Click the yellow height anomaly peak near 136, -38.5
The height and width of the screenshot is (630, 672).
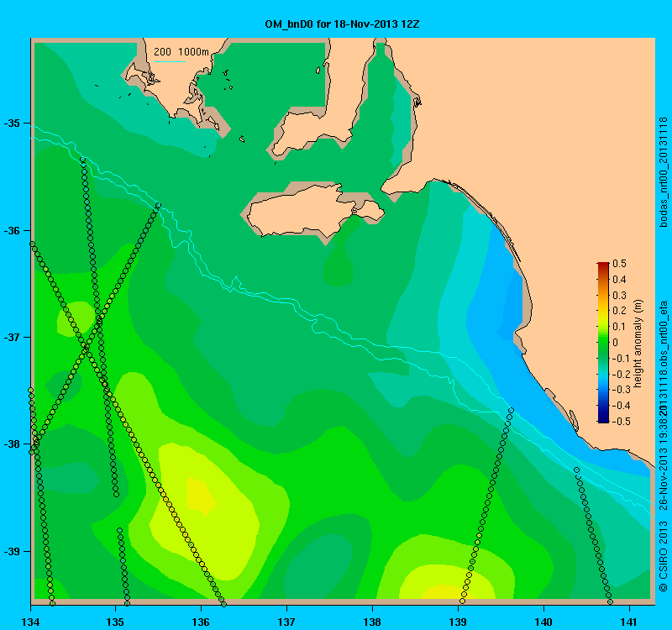[200, 496]
